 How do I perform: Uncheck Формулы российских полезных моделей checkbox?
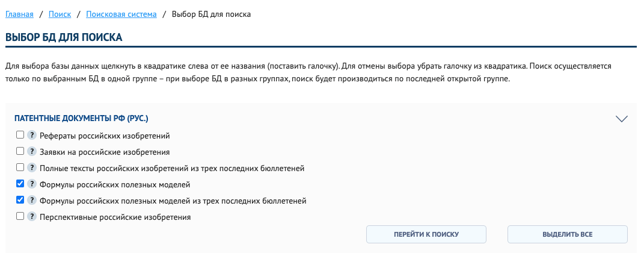[x=20, y=184]
